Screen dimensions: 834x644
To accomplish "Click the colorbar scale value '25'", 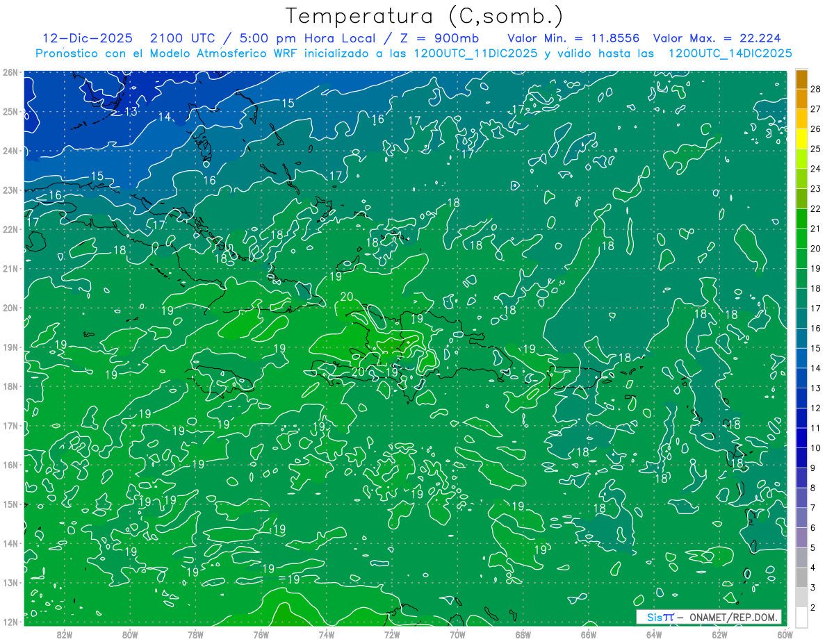I will tap(815, 149).
